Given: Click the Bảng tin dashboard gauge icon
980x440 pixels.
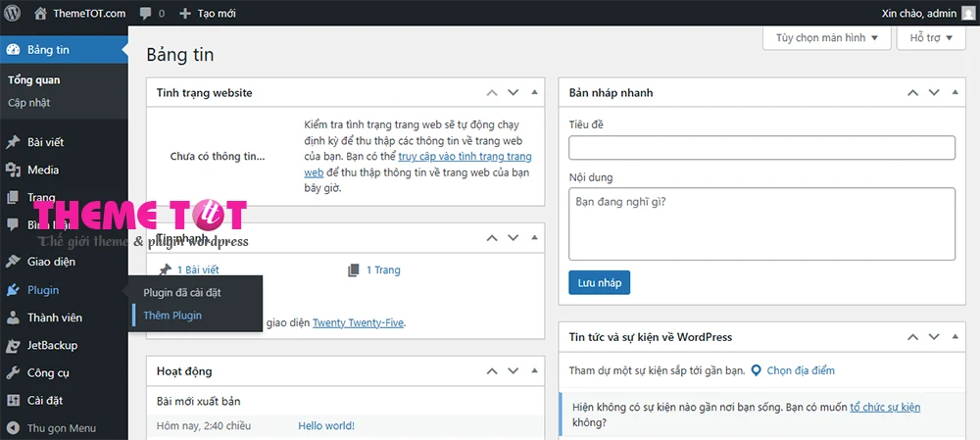Looking at the screenshot, I should [x=13, y=50].
